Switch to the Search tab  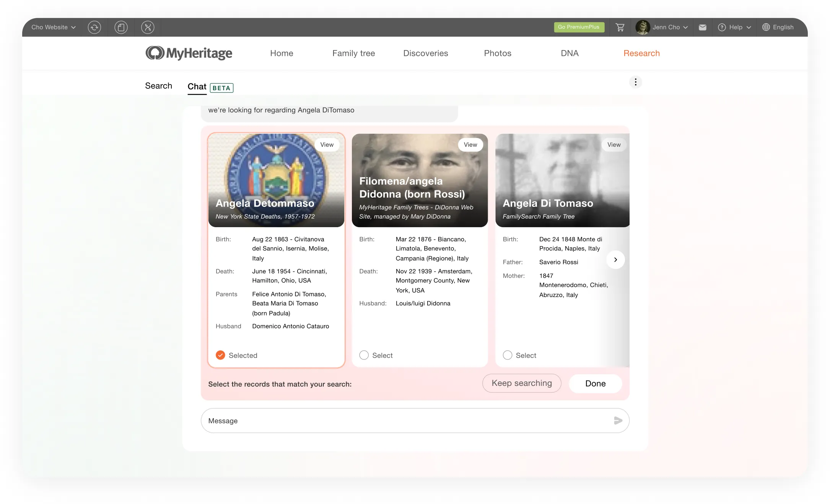tap(158, 86)
